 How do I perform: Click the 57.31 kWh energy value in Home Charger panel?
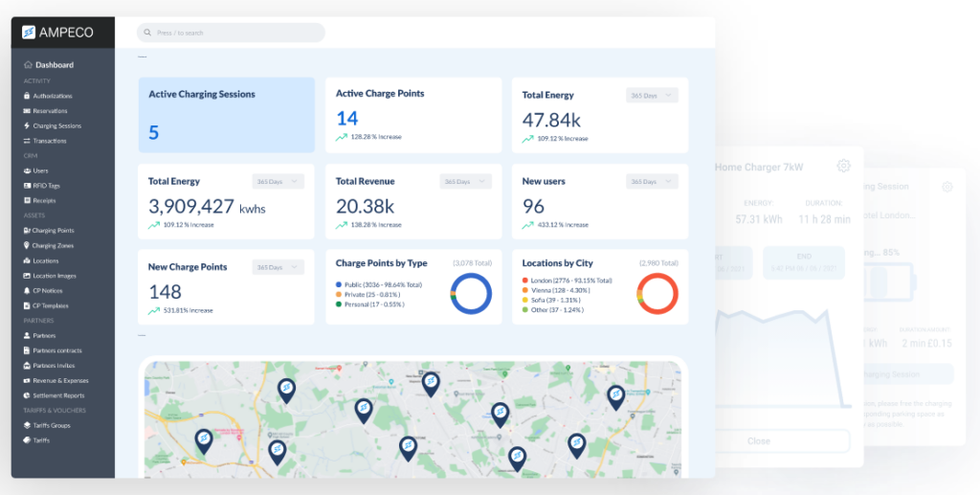click(x=759, y=219)
